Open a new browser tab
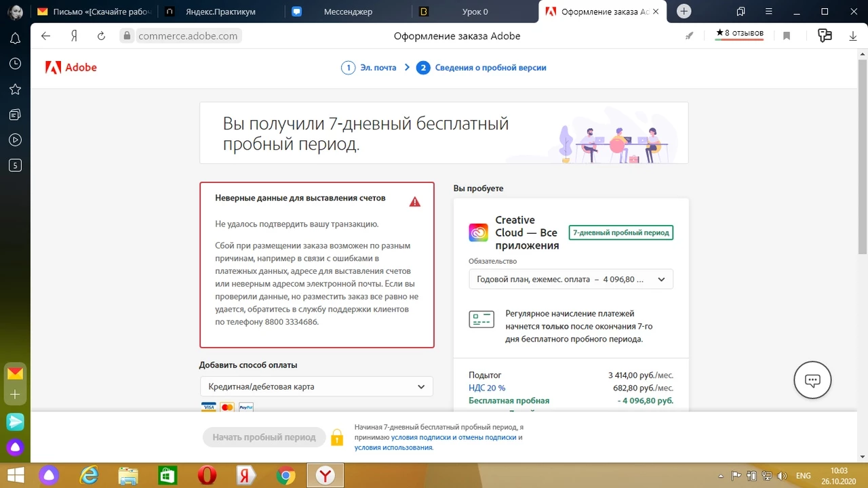This screenshot has width=868, height=488. tap(684, 12)
